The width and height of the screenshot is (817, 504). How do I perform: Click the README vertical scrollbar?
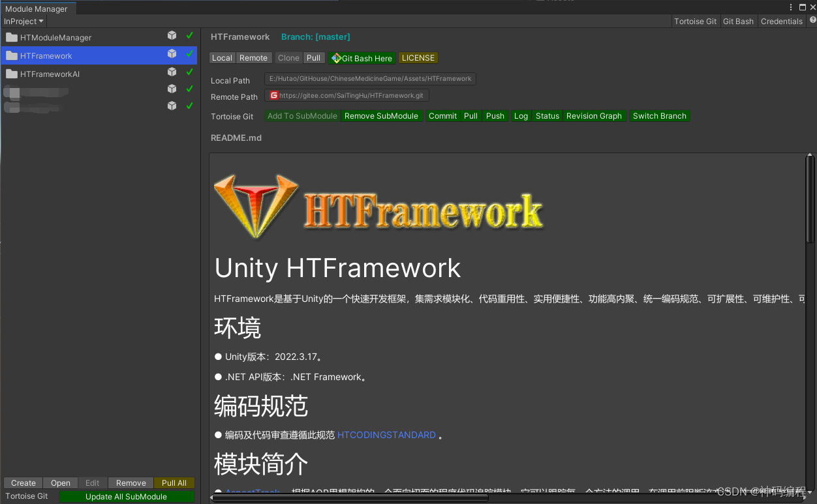click(x=810, y=198)
